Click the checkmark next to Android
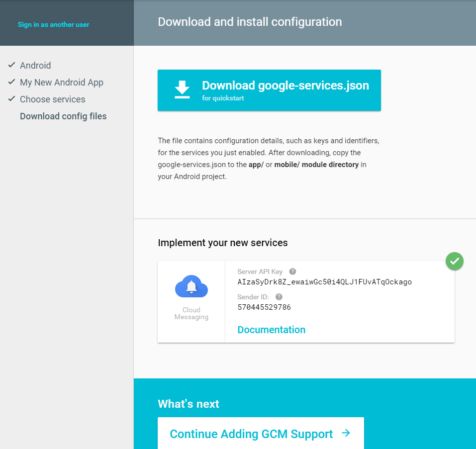476x449 pixels. (x=11, y=65)
